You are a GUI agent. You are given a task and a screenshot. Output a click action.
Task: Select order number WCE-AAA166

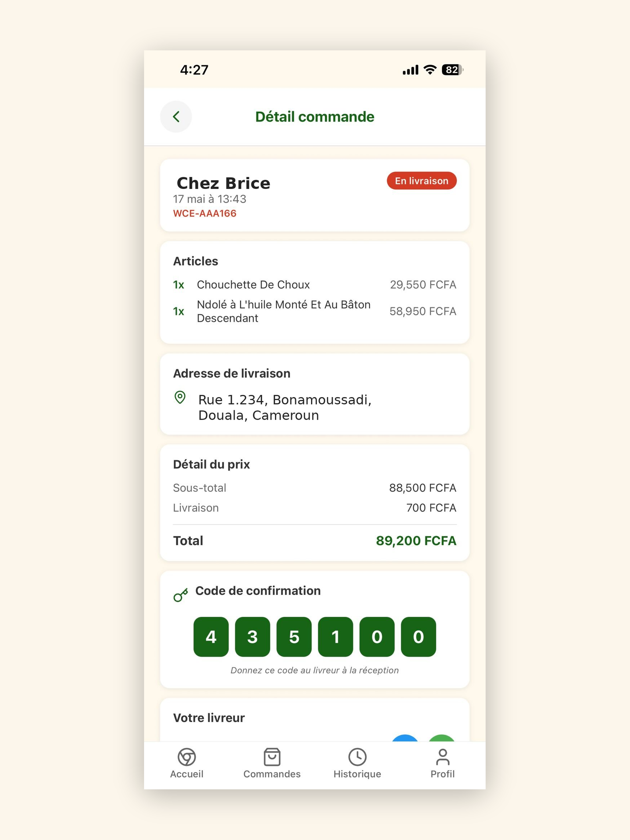(205, 213)
